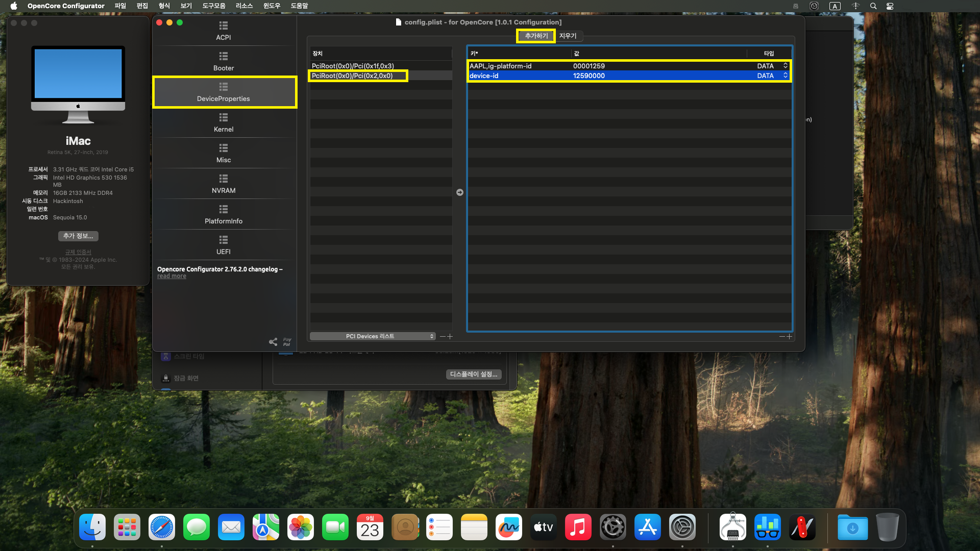The width and height of the screenshot is (980, 551).
Task: Change type stepper for device-id row
Action: [x=786, y=76]
